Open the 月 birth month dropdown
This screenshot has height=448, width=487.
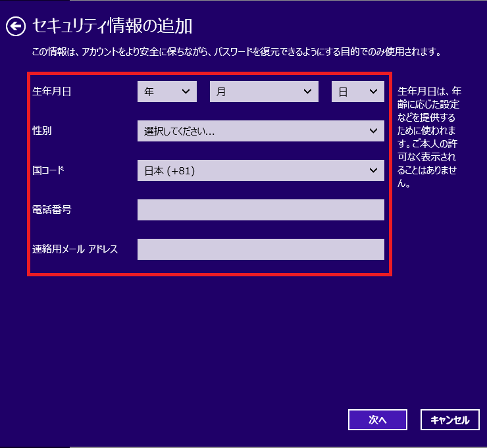(264, 91)
